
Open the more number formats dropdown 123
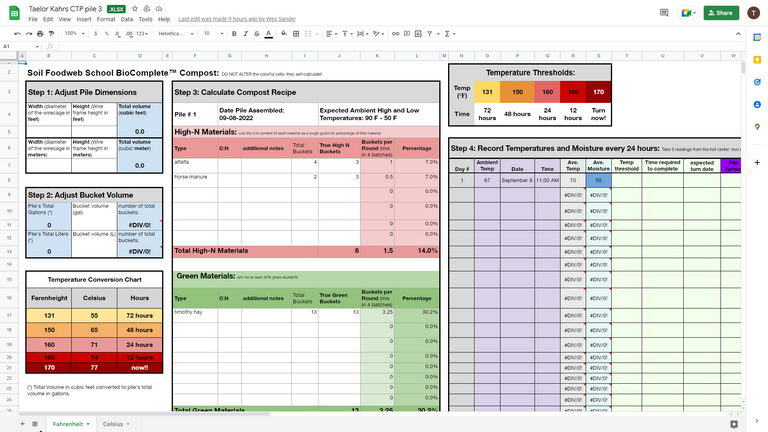pos(142,34)
